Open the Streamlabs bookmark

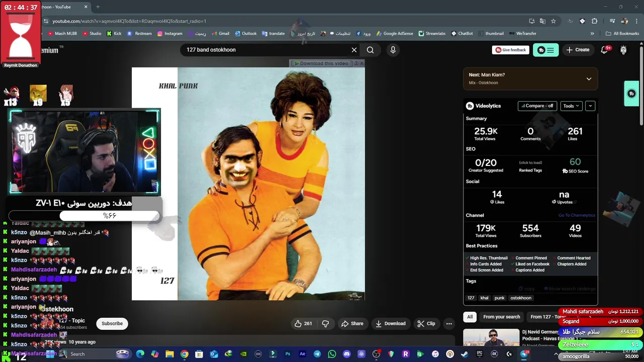pos(432,34)
